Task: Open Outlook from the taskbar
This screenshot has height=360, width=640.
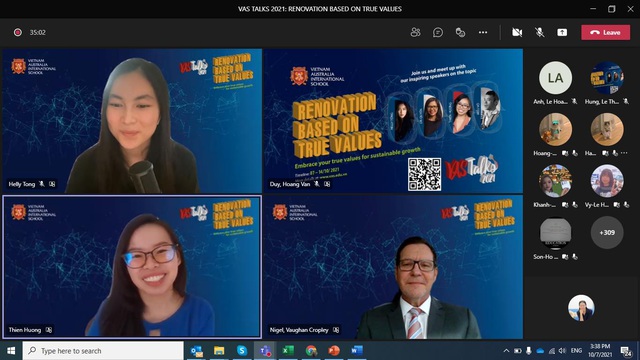Action: click(x=197, y=351)
